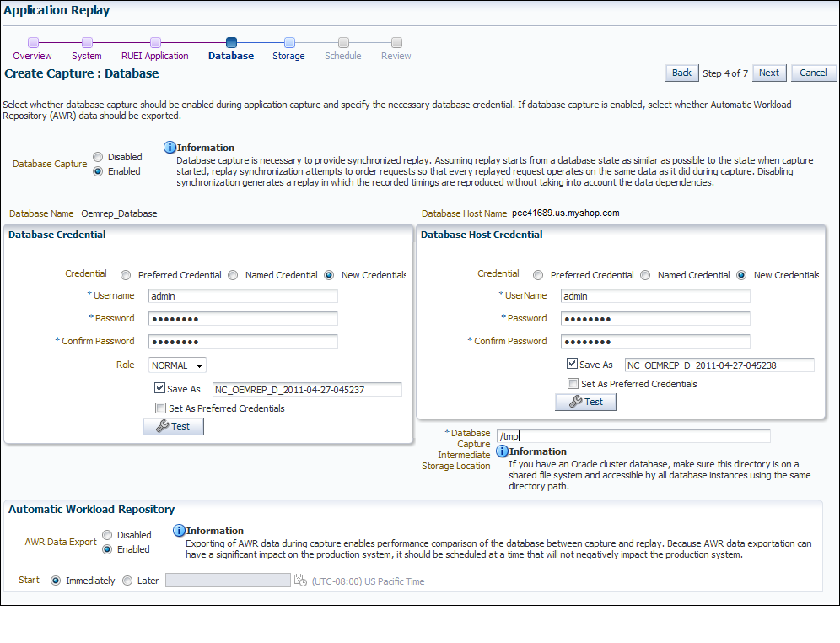Choose Named Credential for Database Host Credential
840x643 pixels.
point(645,275)
